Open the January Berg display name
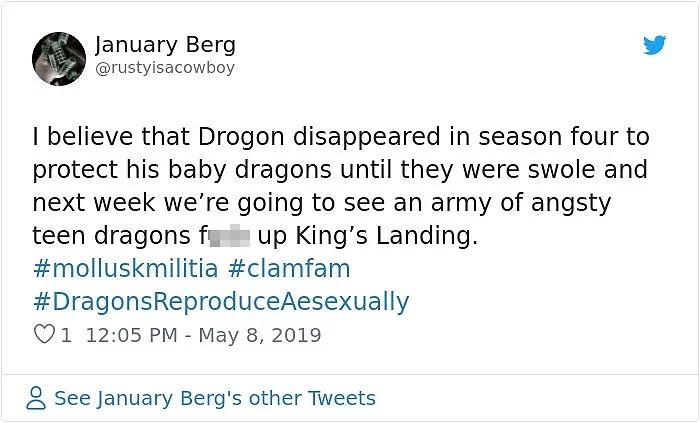The image size is (700, 423). tap(165, 45)
